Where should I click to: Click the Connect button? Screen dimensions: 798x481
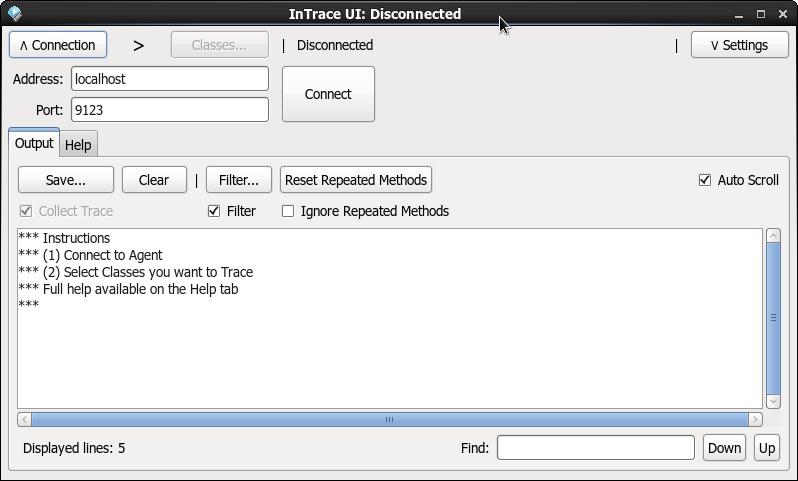tap(328, 94)
